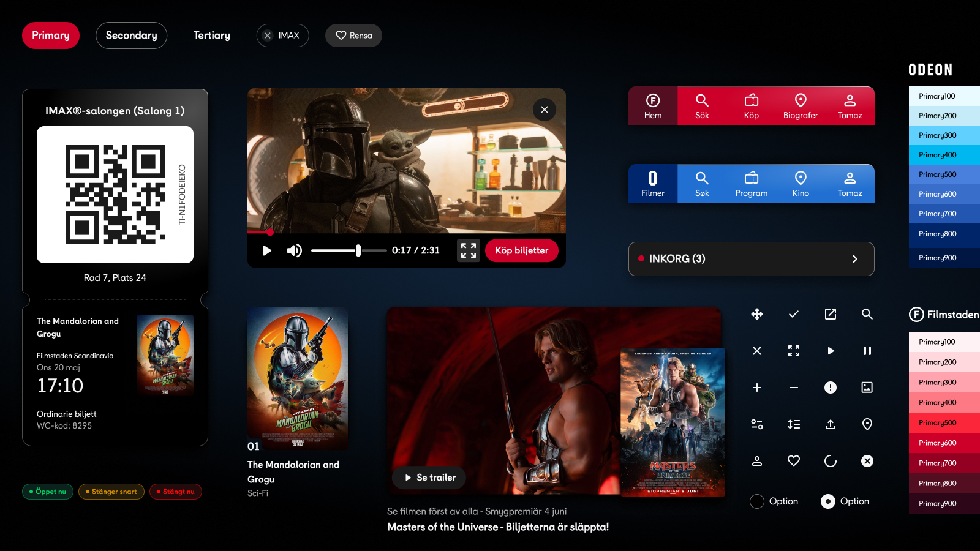Open Masters of the Universe - Biljetterna headline
The image size is (980, 551).
498,527
